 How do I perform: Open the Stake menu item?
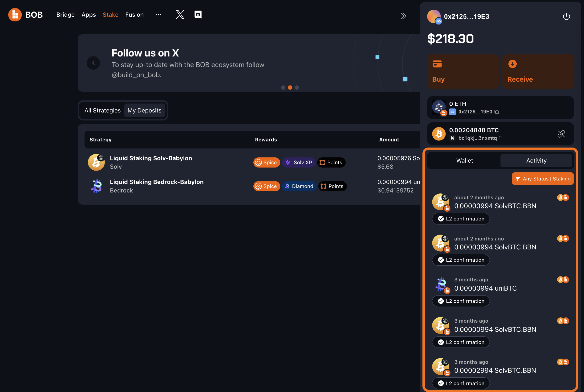110,15
